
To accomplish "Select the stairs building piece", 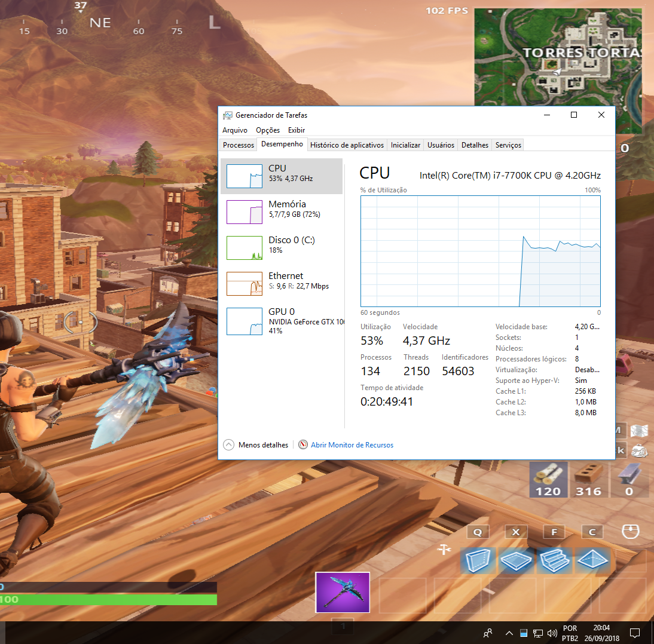I will (x=554, y=560).
